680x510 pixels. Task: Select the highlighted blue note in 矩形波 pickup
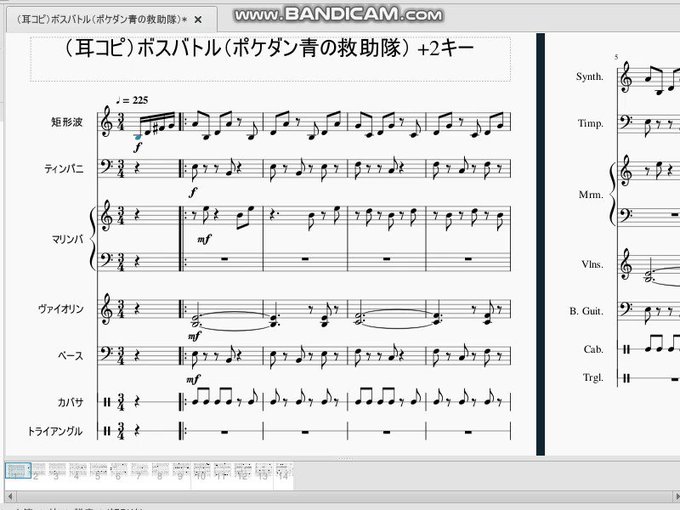tap(137, 137)
